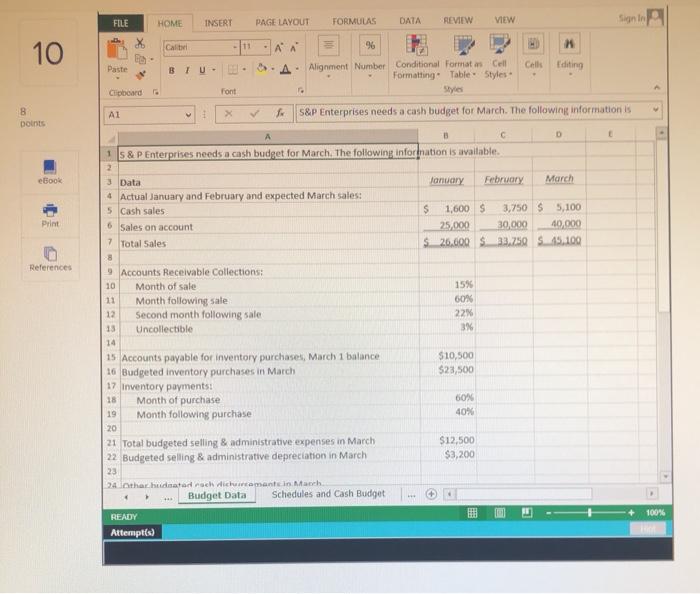
Task: Switch to the INSERT ribbon tab
Action: tap(218, 23)
